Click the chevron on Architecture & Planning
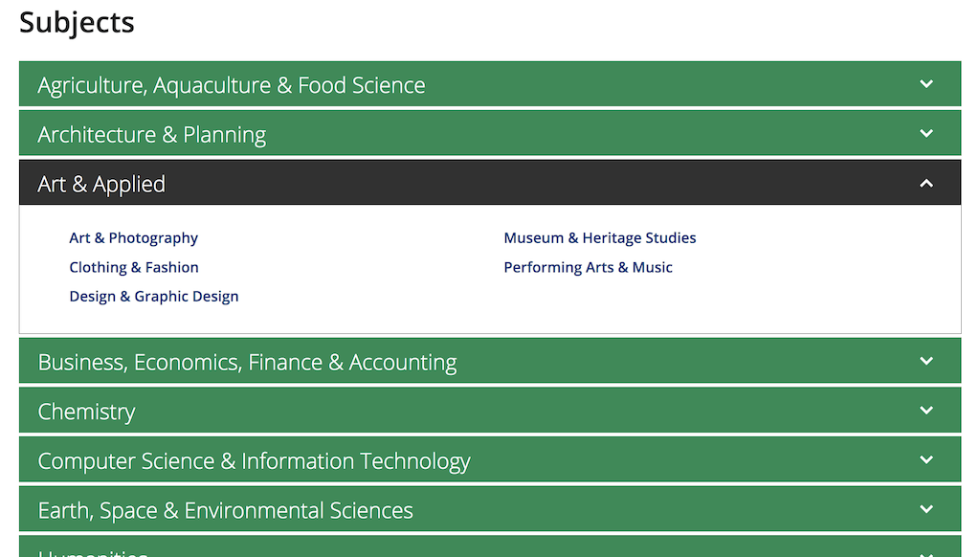This screenshot has width=980, height=557. [x=925, y=133]
